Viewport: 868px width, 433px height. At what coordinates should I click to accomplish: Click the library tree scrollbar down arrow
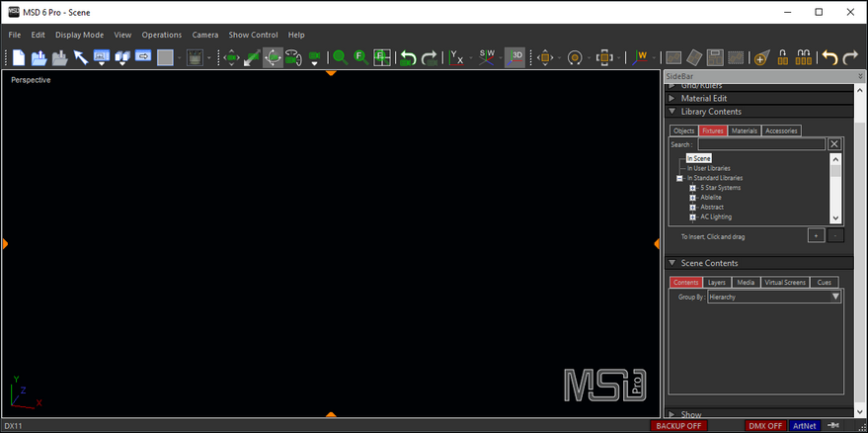835,218
